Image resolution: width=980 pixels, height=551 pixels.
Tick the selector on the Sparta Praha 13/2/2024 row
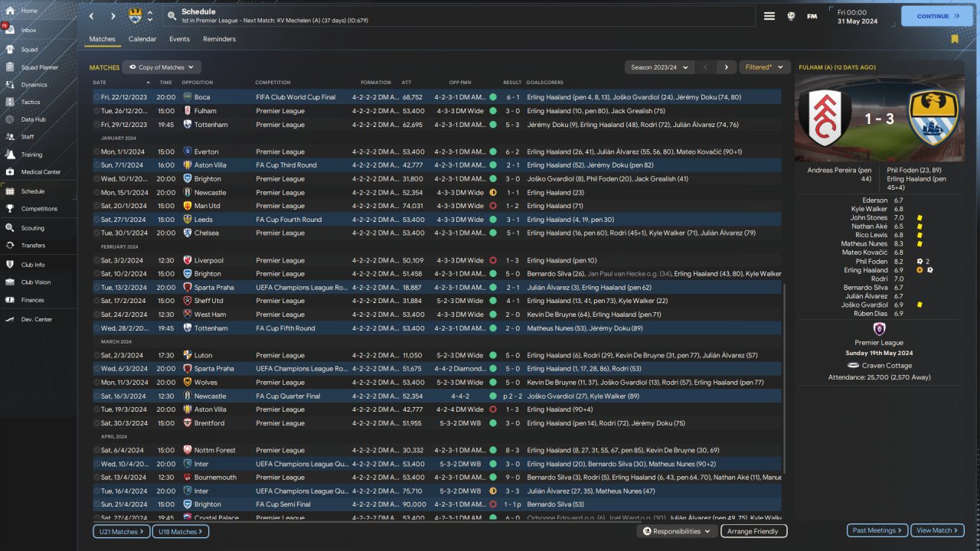pyautogui.click(x=96, y=287)
